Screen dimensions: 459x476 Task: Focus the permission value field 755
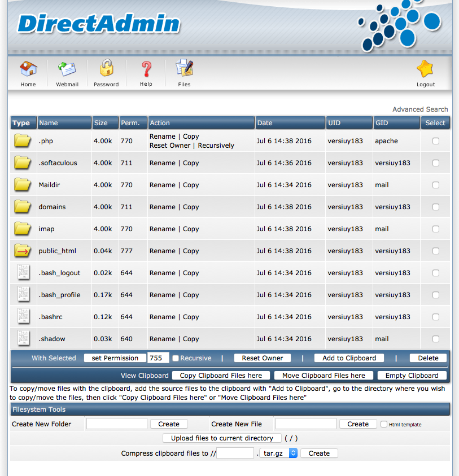158,358
